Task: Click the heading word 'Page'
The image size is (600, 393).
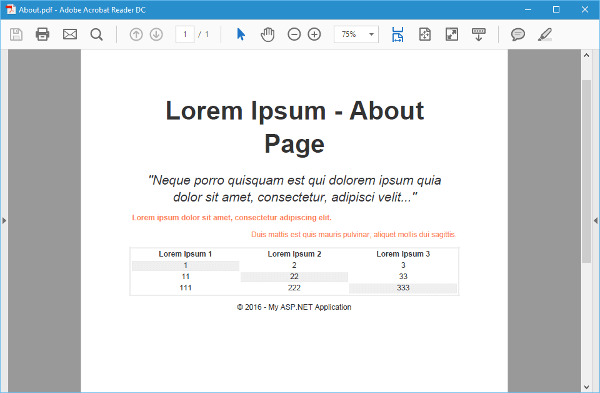Action: (x=294, y=144)
